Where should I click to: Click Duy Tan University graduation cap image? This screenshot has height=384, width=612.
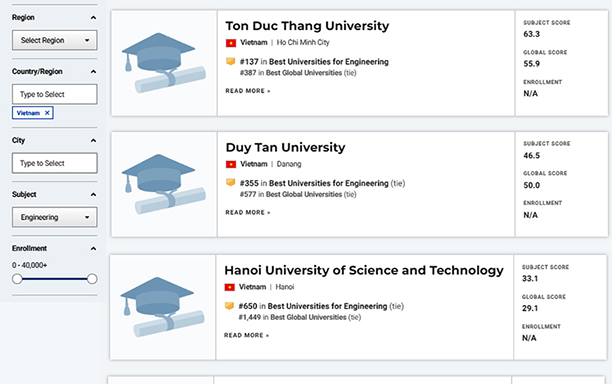pyautogui.click(x=164, y=184)
